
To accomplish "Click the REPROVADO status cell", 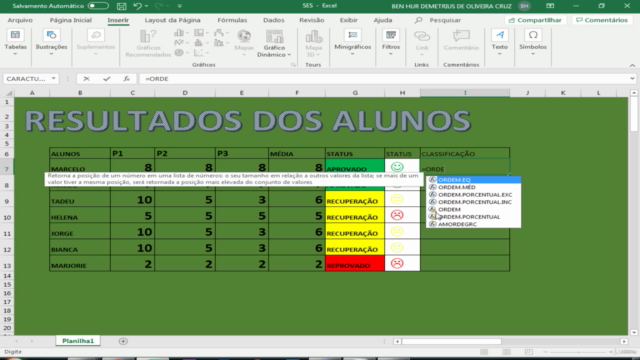I will coord(355,263).
